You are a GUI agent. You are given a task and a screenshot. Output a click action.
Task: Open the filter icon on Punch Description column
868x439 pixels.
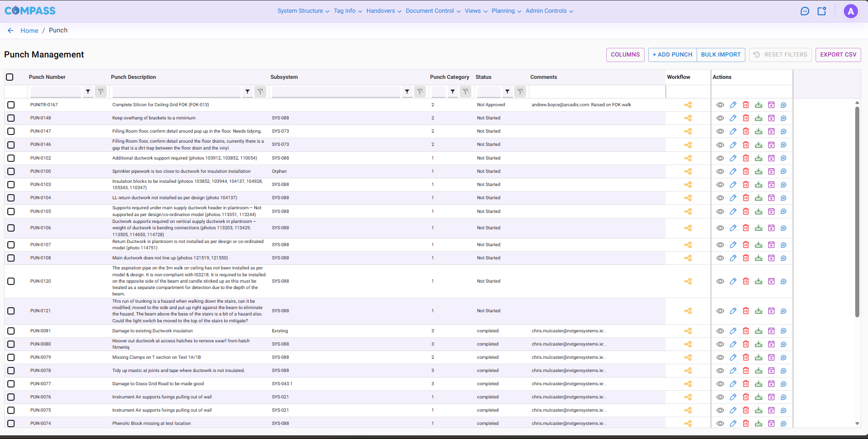click(x=247, y=91)
